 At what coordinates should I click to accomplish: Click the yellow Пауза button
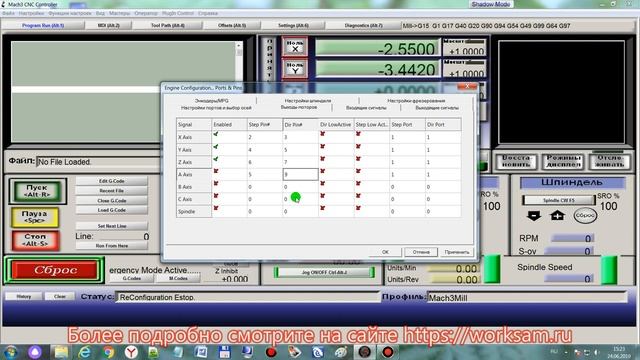35,217
